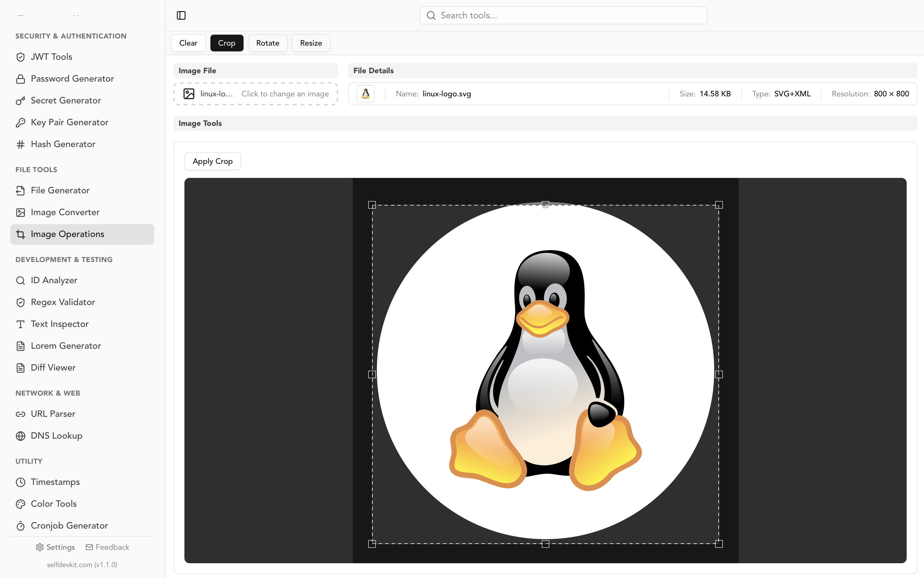Image resolution: width=924 pixels, height=578 pixels.
Task: Open Secret Generator in sidebar
Action: tap(82, 101)
